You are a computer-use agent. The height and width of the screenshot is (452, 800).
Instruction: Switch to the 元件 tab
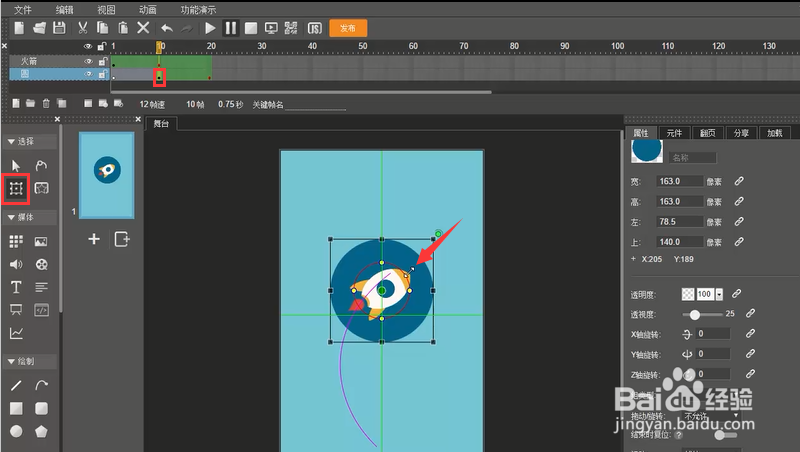674,133
